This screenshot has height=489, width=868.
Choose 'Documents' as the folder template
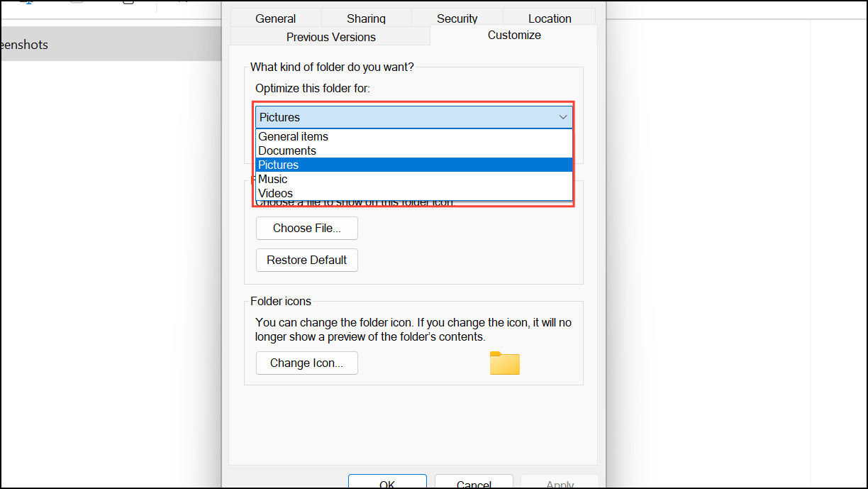point(287,150)
